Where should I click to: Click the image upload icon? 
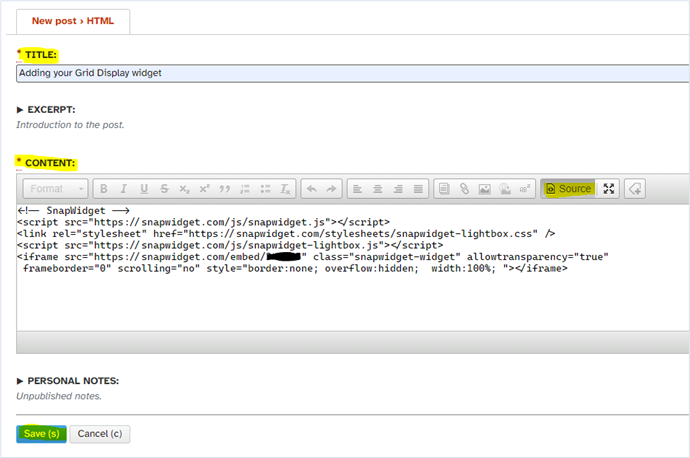tap(505, 189)
